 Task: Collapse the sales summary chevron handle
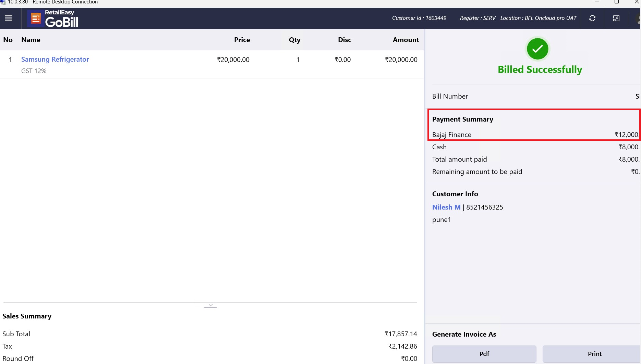click(210, 305)
